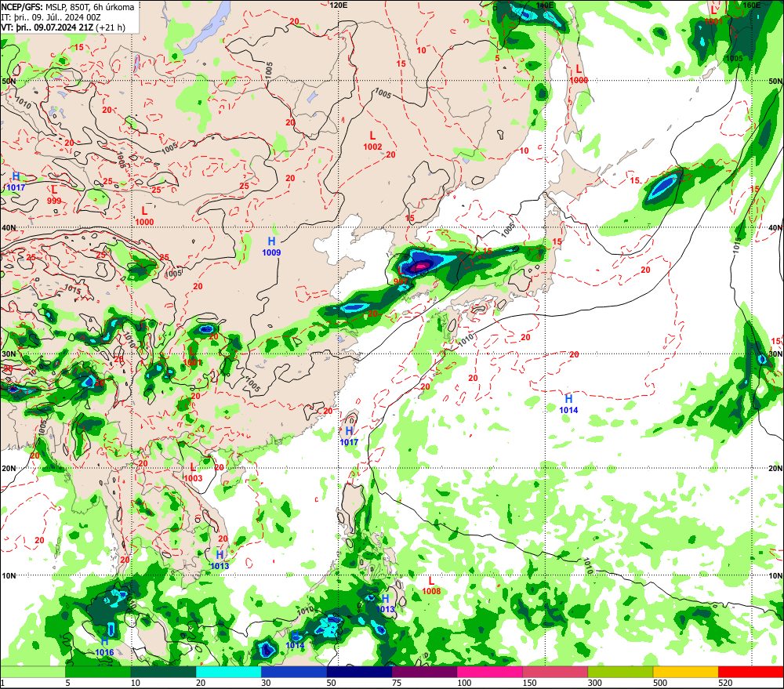Pick the red legend swatch above 520
The height and width of the screenshot is (689, 784).
point(751,672)
